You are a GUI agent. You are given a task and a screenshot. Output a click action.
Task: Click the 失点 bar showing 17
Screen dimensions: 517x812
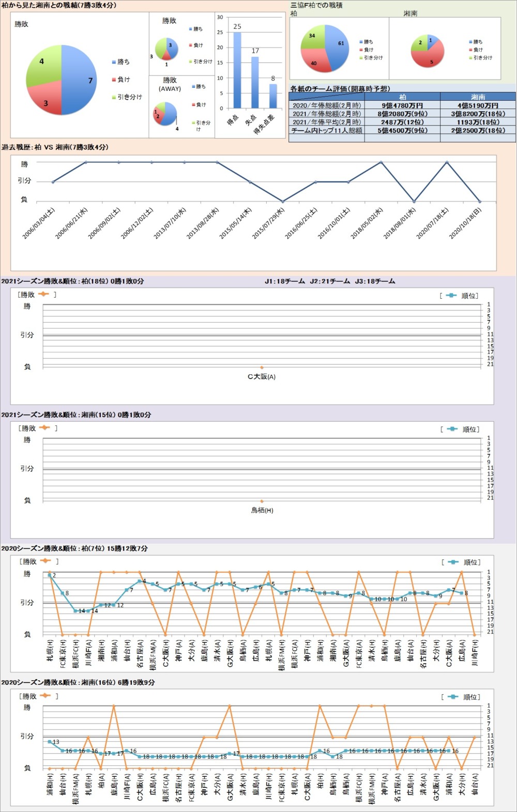tap(255, 83)
